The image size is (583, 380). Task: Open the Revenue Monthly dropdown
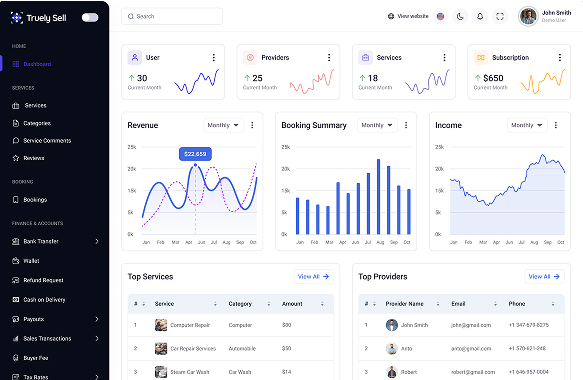pyautogui.click(x=223, y=125)
